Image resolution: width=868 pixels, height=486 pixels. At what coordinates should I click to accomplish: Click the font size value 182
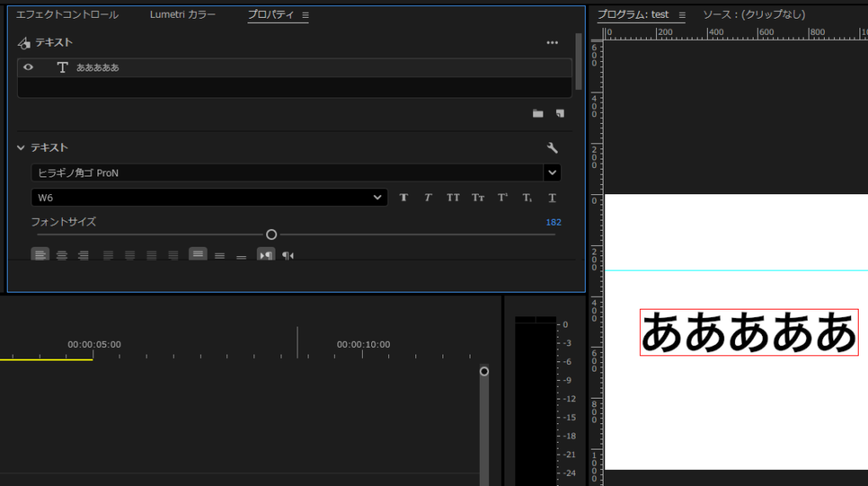point(553,222)
